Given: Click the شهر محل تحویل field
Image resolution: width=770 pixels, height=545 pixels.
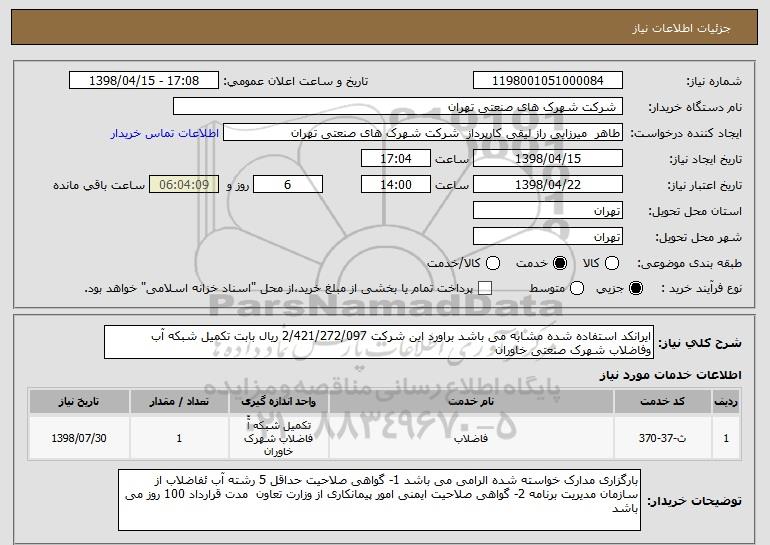Looking at the screenshot, I should (548, 237).
